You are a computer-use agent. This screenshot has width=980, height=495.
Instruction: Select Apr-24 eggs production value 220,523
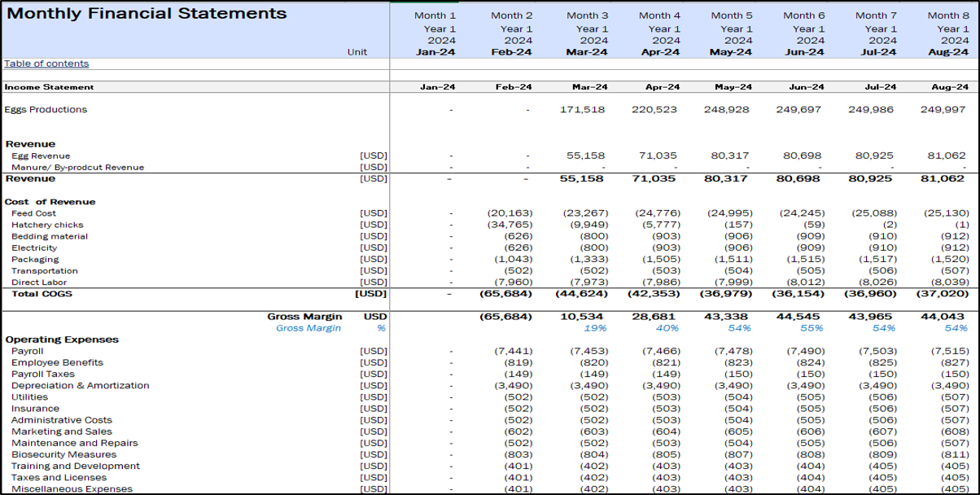point(656,110)
